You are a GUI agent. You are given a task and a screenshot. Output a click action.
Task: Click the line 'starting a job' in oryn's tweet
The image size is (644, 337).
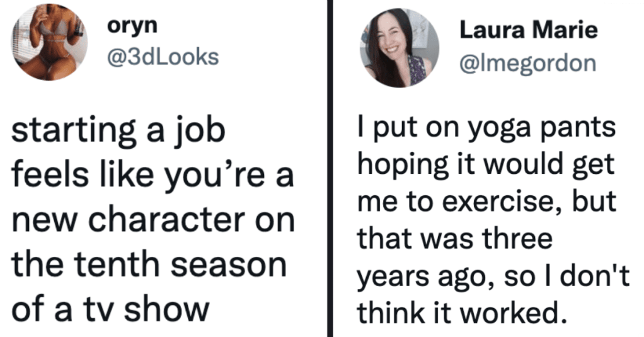[x=118, y=132]
